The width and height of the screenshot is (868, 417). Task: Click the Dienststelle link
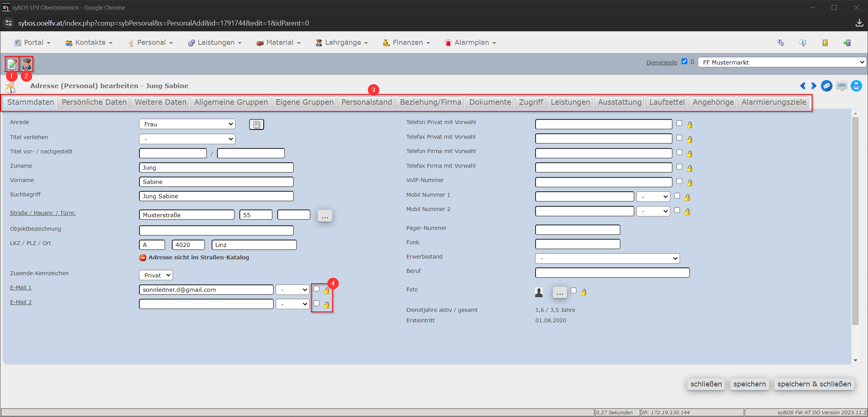tap(662, 63)
